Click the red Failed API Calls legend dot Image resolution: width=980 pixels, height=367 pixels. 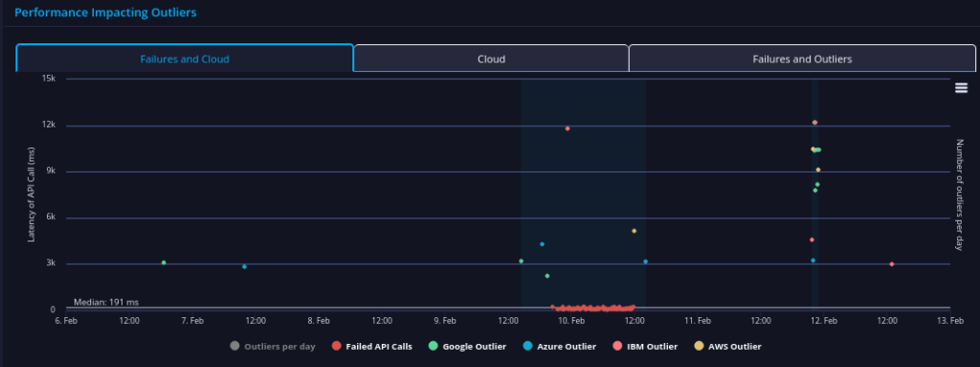coord(336,346)
